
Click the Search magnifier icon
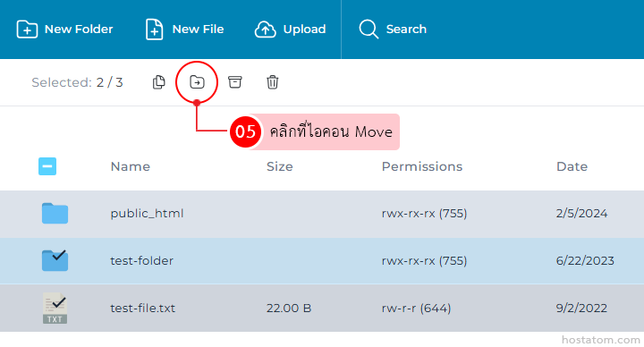[x=369, y=30]
